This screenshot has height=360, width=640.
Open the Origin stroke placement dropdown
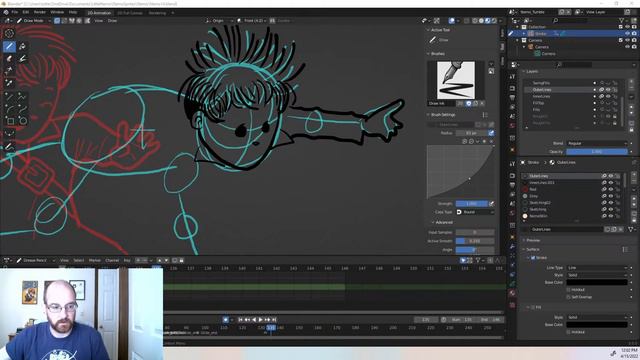pos(219,20)
